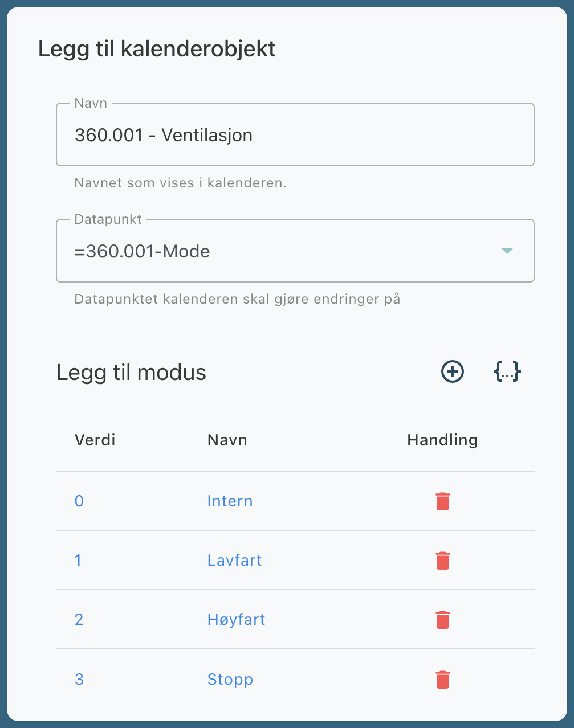This screenshot has width=574, height=728.
Task: Delete the Lavfart mode row
Action: tap(442, 561)
